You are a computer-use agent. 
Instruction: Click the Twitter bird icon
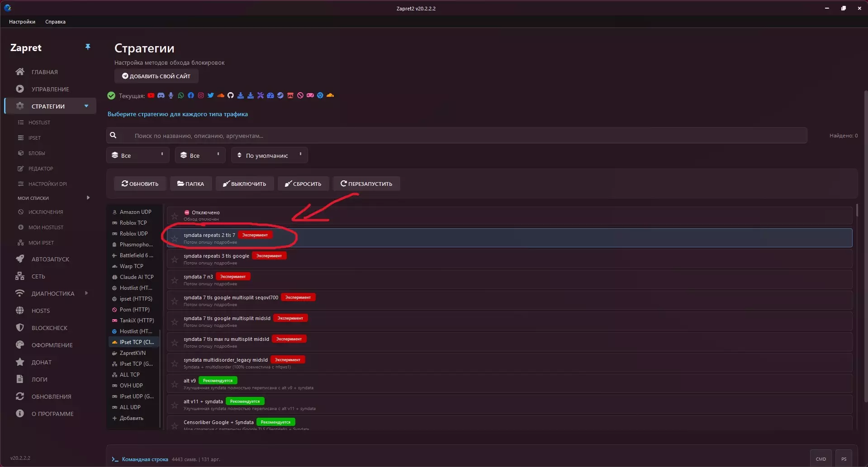click(211, 95)
